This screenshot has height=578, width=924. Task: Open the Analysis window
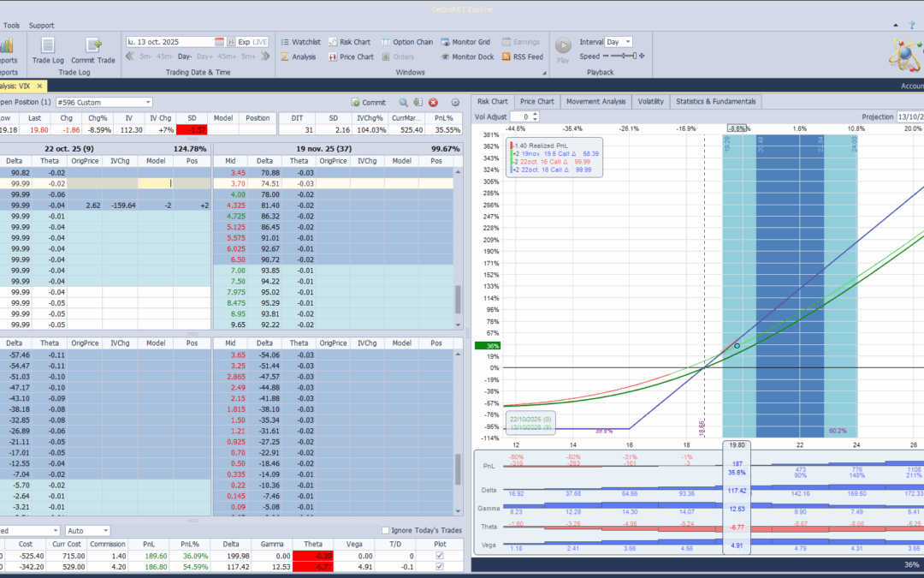[299, 57]
